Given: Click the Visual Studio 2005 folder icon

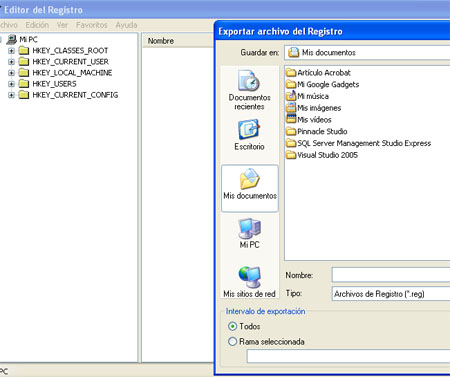Looking at the screenshot, I should pyautogui.click(x=291, y=155).
